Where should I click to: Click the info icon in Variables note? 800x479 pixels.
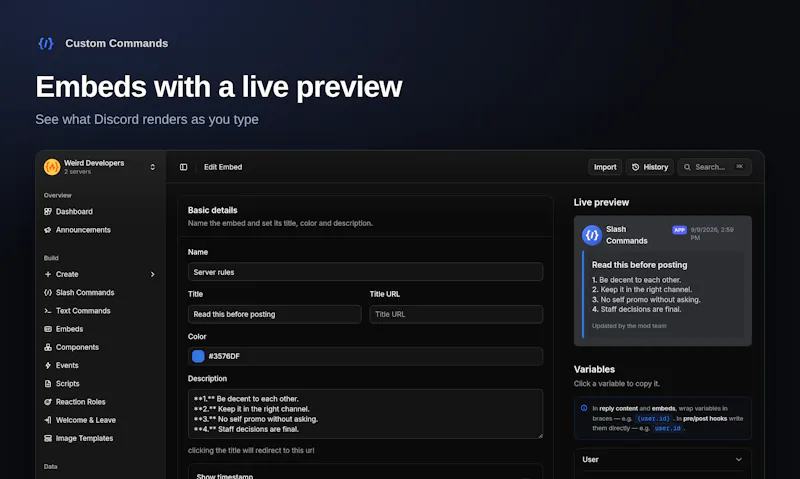click(x=584, y=408)
